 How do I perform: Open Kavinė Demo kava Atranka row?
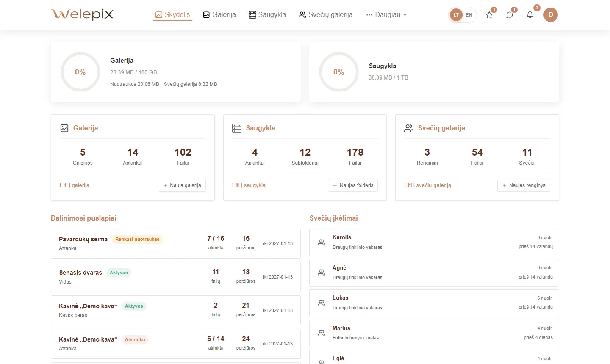point(176,344)
